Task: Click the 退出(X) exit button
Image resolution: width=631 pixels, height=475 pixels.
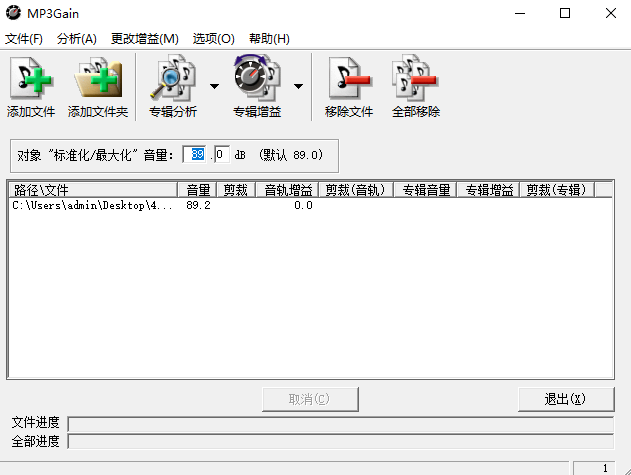Action: [x=566, y=399]
